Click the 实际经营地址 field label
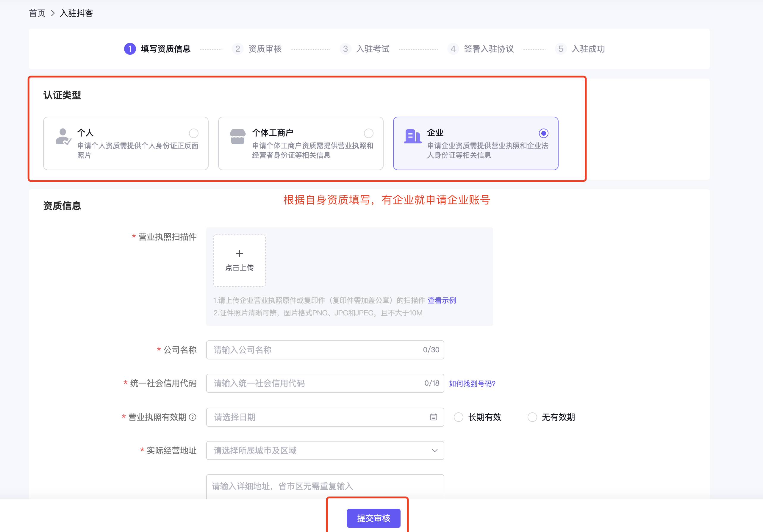Viewport: 763px width, 532px height. (x=171, y=450)
